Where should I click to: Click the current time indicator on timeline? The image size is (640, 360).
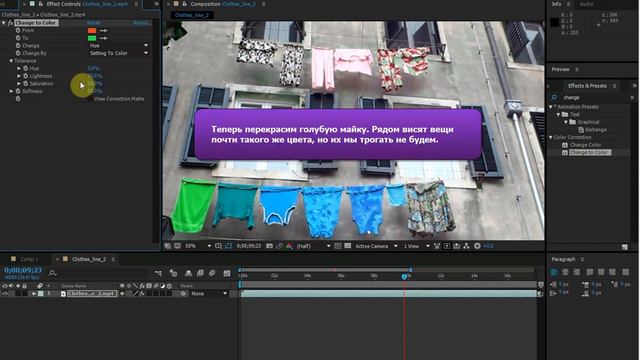404,276
